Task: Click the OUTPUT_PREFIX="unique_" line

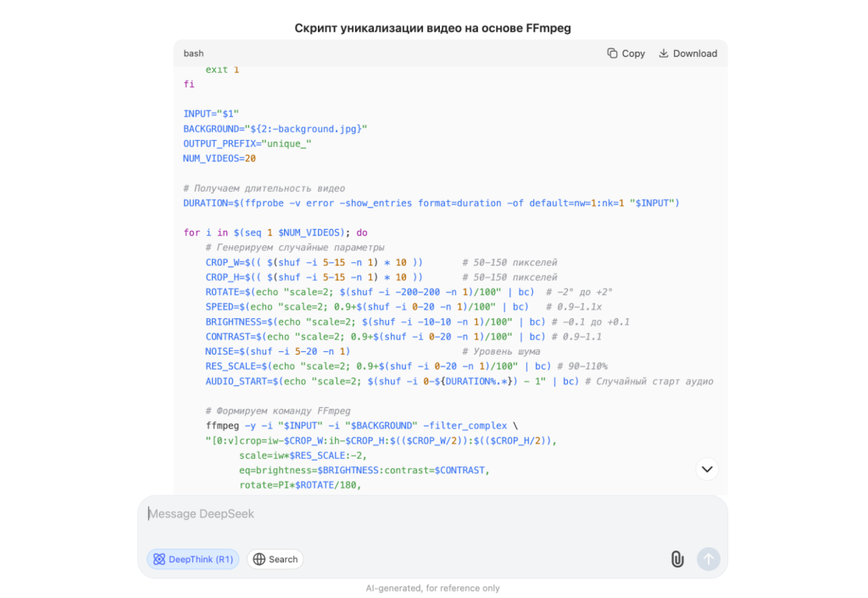Action: [x=248, y=143]
